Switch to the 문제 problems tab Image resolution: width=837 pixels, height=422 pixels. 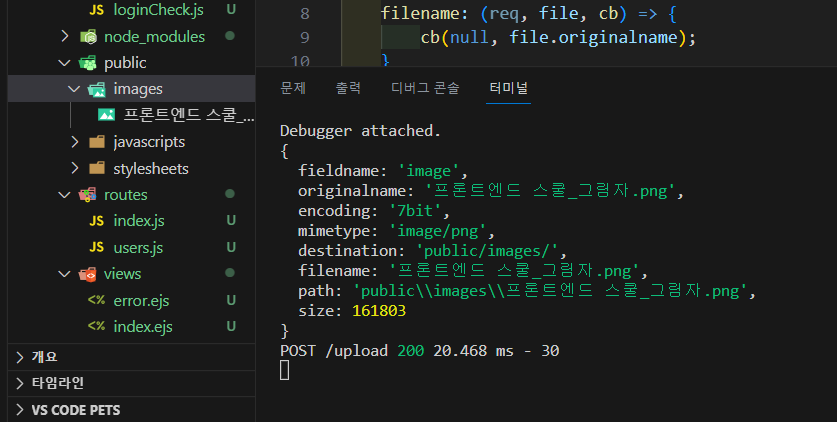pyautogui.click(x=293, y=88)
